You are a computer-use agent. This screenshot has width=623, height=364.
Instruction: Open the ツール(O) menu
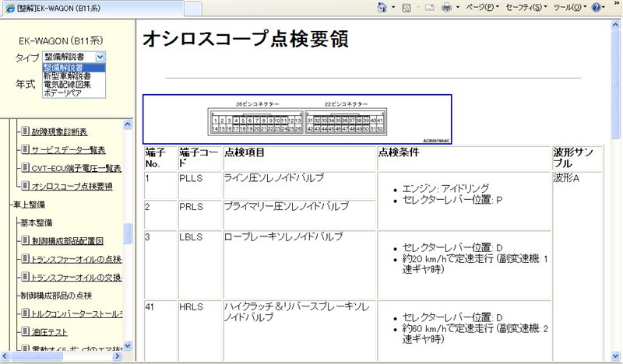pyautogui.click(x=570, y=7)
